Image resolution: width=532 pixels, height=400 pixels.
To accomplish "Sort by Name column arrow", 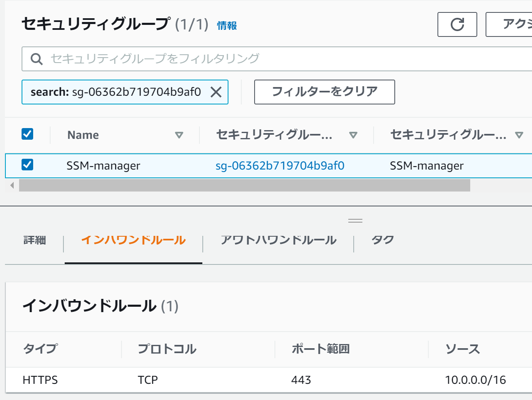I will pyautogui.click(x=179, y=135).
